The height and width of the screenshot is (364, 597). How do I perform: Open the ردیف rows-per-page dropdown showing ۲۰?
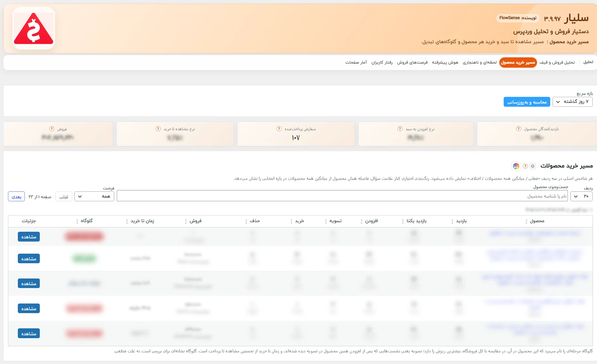581,196
